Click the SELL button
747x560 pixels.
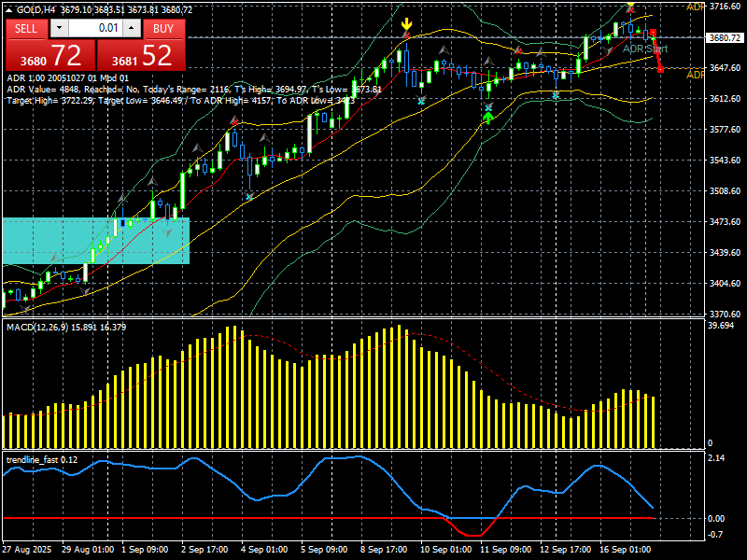(26, 29)
